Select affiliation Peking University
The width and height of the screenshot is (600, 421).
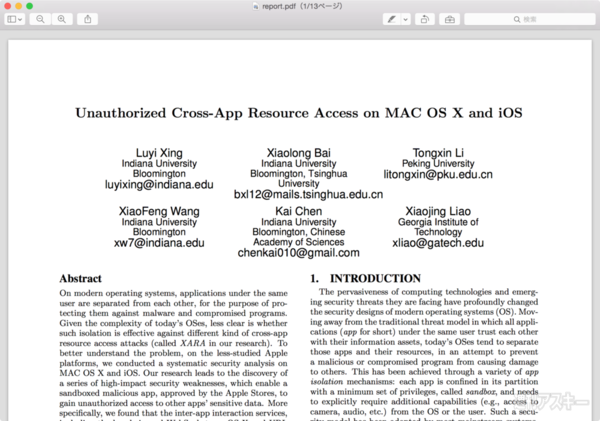click(438, 163)
